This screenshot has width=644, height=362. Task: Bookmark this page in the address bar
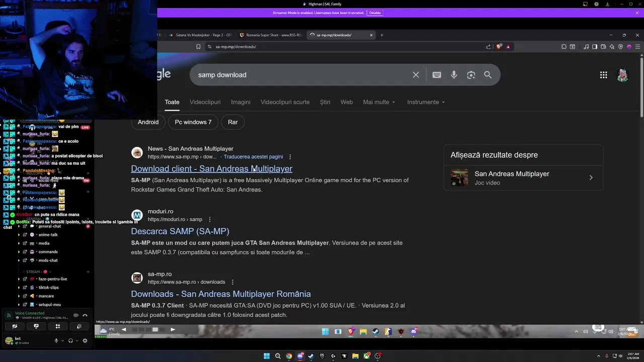pyautogui.click(x=198, y=47)
